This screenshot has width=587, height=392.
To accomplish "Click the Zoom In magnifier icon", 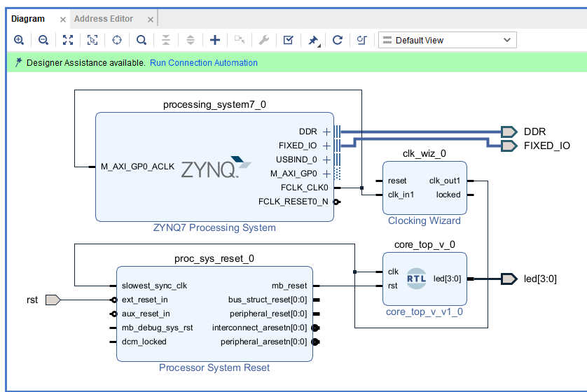I will [19, 40].
